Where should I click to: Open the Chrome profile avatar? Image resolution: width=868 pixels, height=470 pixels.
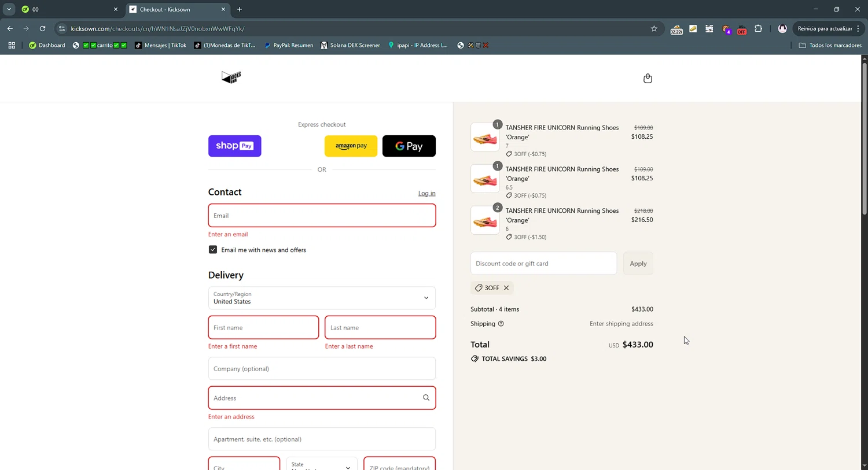tap(782, 28)
